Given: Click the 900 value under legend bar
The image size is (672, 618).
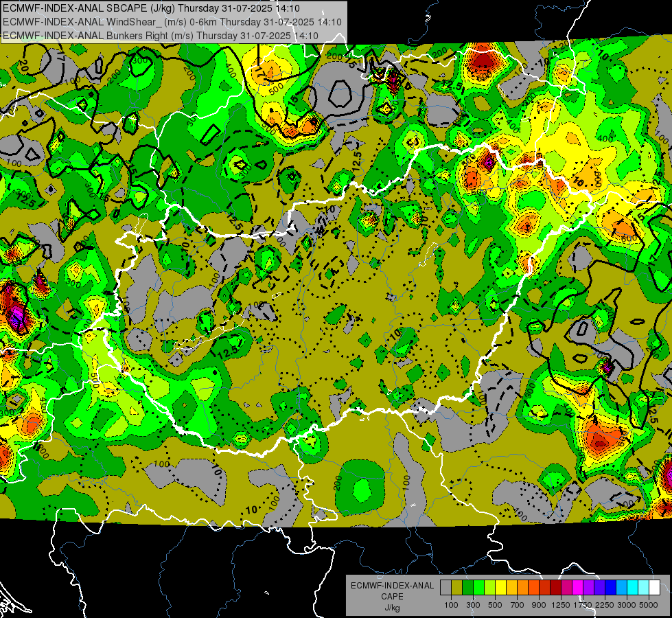Looking at the screenshot, I should point(539,605).
